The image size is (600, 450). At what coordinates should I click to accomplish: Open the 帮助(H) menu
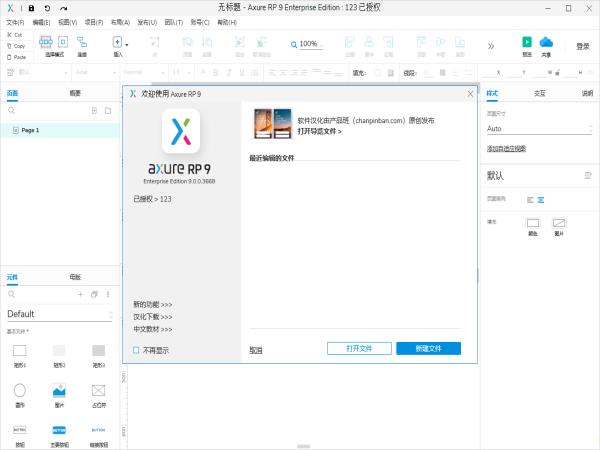point(227,23)
